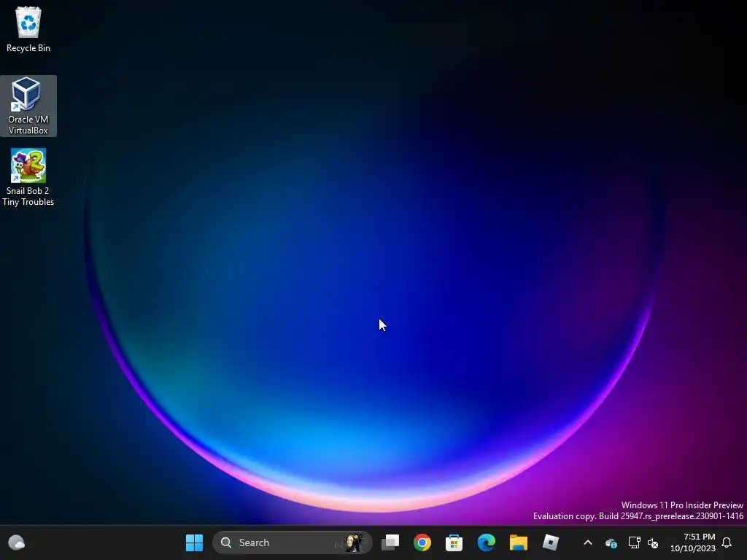Click the taskbar Search box
This screenshot has height=560, width=747.
tap(292, 542)
